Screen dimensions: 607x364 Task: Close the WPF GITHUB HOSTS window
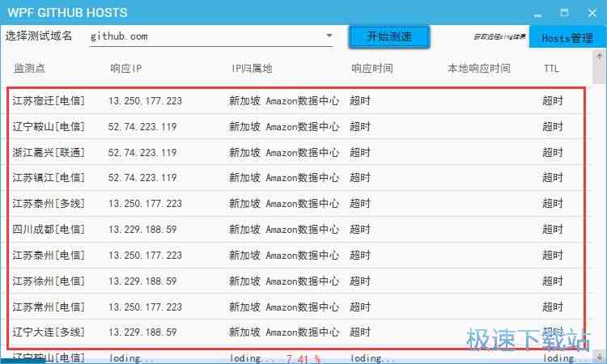(x=592, y=13)
